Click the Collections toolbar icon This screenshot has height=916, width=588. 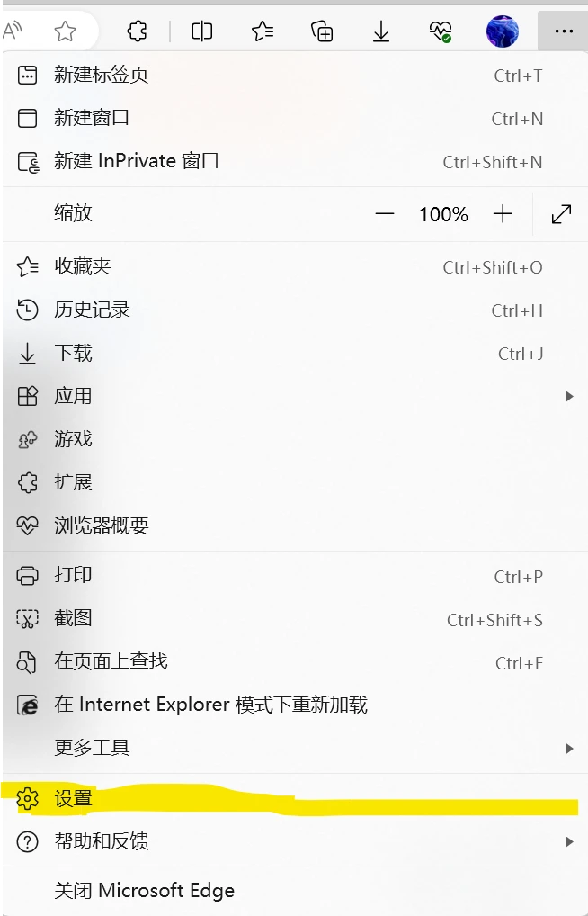click(x=322, y=31)
